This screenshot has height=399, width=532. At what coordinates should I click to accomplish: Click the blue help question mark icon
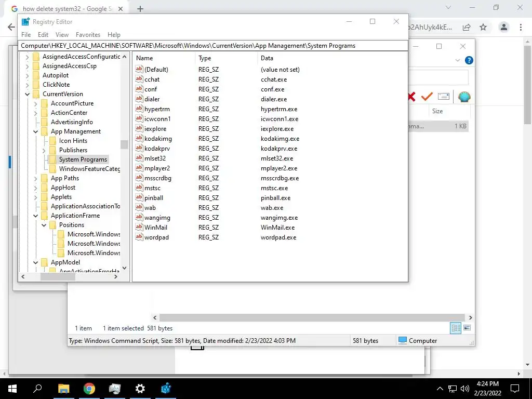click(x=469, y=60)
